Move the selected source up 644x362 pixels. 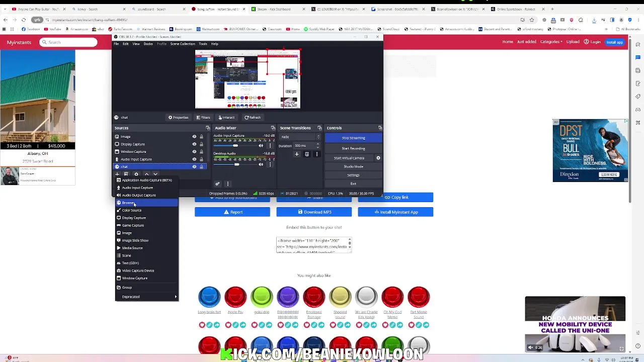146,174
